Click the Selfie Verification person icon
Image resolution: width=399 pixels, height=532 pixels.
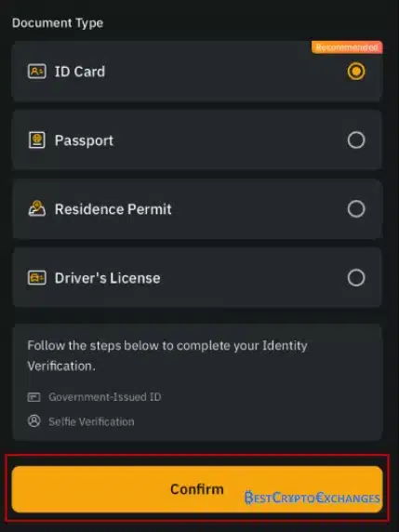pyautogui.click(x=33, y=421)
